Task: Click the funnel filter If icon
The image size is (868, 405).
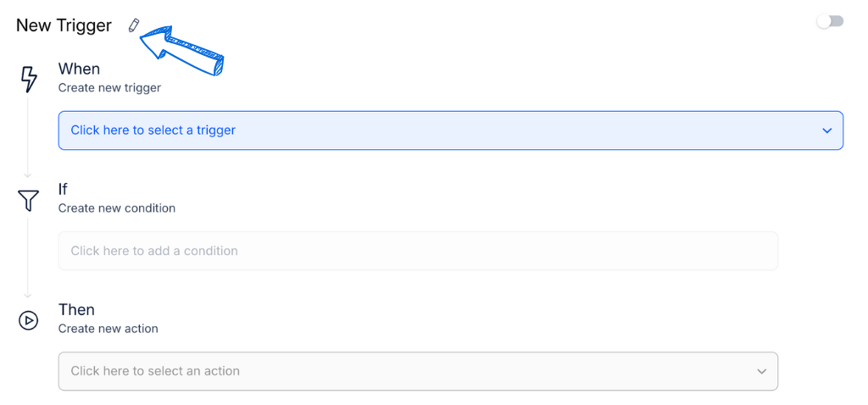Action: (x=28, y=200)
